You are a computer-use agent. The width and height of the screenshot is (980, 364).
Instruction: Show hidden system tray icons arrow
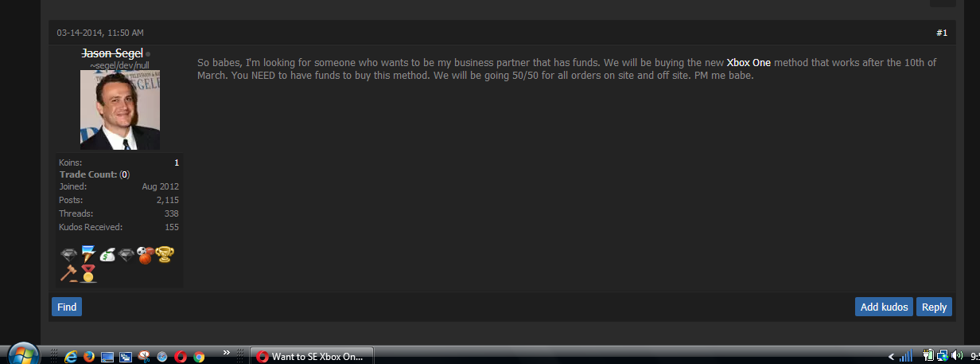[x=892, y=357]
